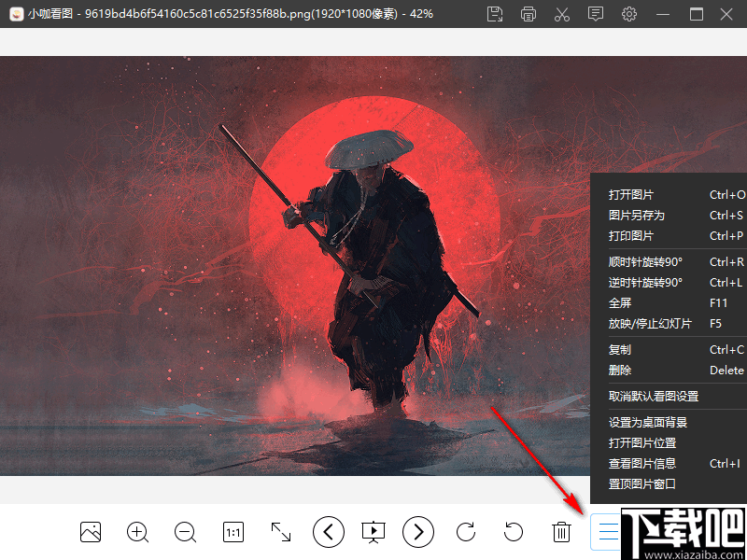Viewport: 747px width, 560px height.
Task: Zoom in with the magnifier plus icon
Action: [x=137, y=531]
